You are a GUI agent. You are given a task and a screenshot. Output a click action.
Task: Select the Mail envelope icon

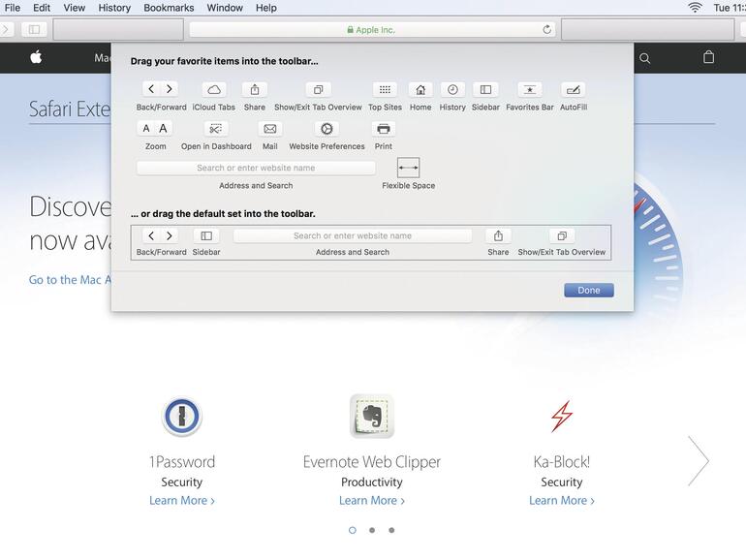[269, 129]
